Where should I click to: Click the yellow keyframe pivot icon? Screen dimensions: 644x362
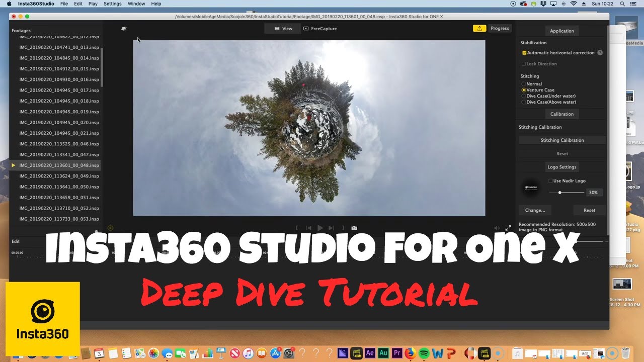(x=111, y=228)
